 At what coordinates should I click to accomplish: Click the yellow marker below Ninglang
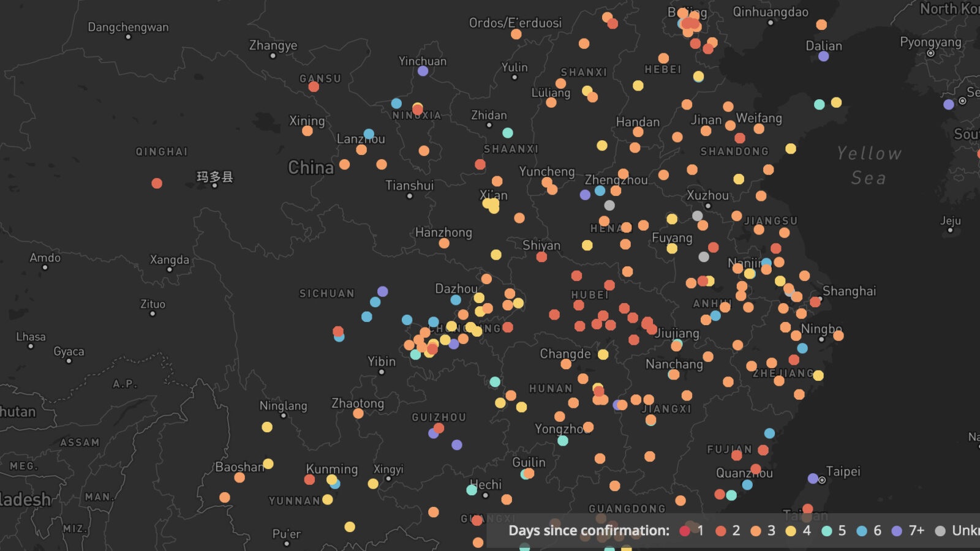(267, 427)
